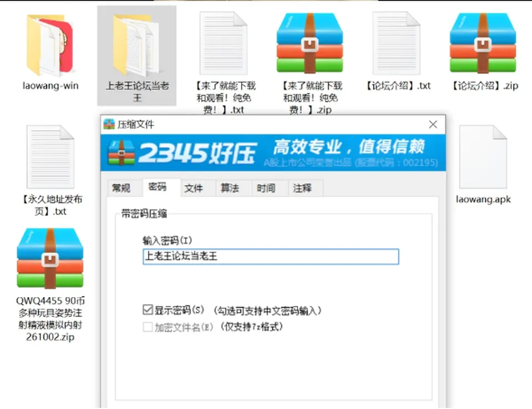Image resolution: width=532 pixels, height=409 pixels.
Task: Click the laowang.apk file name text
Action: tap(483, 200)
